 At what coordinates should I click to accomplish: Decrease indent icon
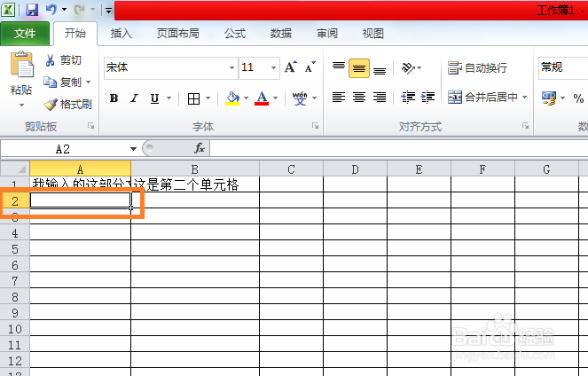tap(408, 98)
